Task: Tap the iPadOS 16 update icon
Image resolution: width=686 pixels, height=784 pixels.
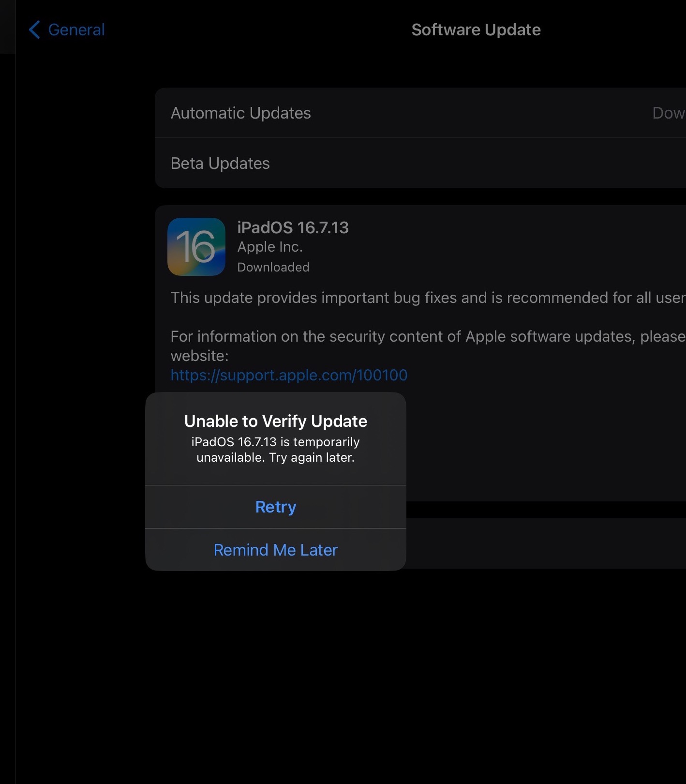Action: pos(196,247)
